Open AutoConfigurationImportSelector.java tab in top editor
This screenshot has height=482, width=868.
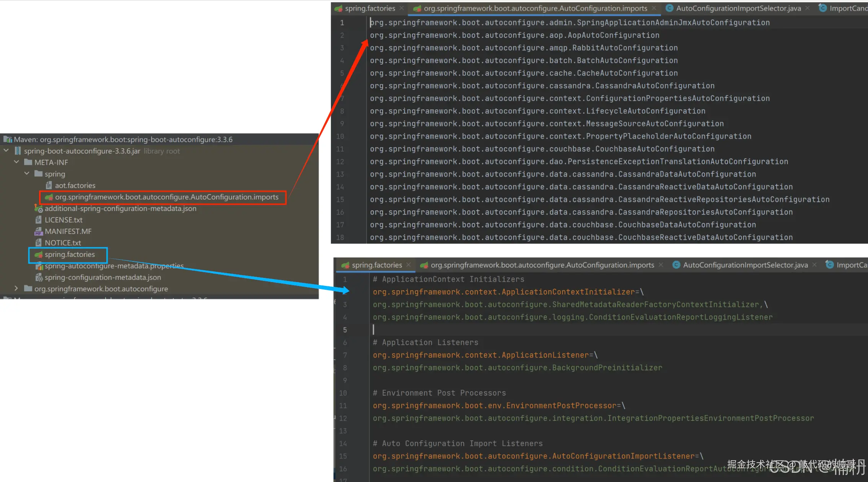coord(738,8)
